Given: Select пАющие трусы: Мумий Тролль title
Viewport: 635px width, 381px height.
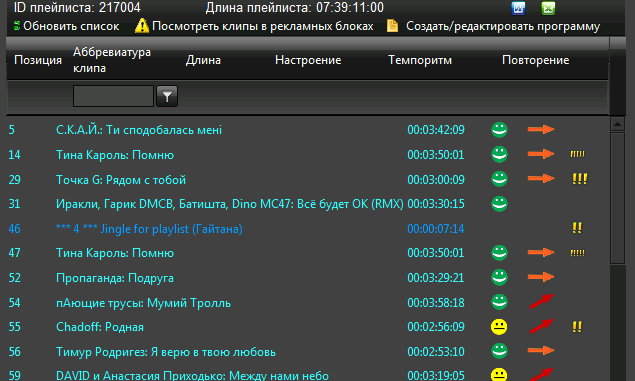Looking at the screenshot, I should click(143, 303).
